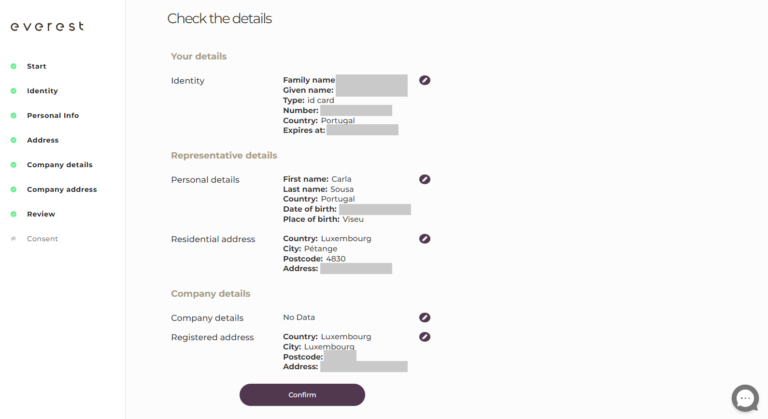Open the Company details step

pos(59,165)
